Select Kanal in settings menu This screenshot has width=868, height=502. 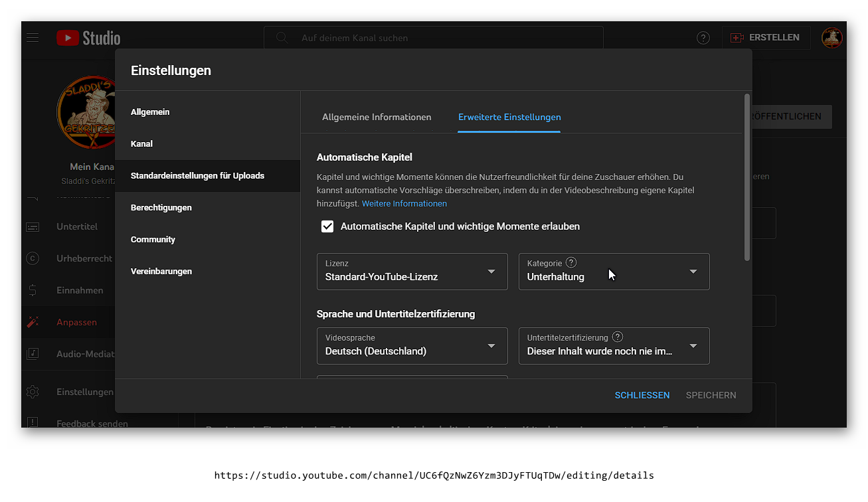coord(142,144)
